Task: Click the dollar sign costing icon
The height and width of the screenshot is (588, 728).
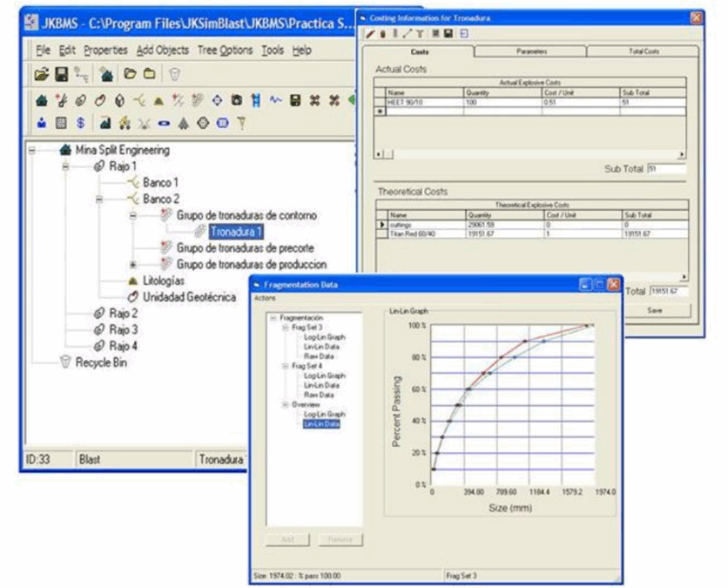Action: coord(80,124)
